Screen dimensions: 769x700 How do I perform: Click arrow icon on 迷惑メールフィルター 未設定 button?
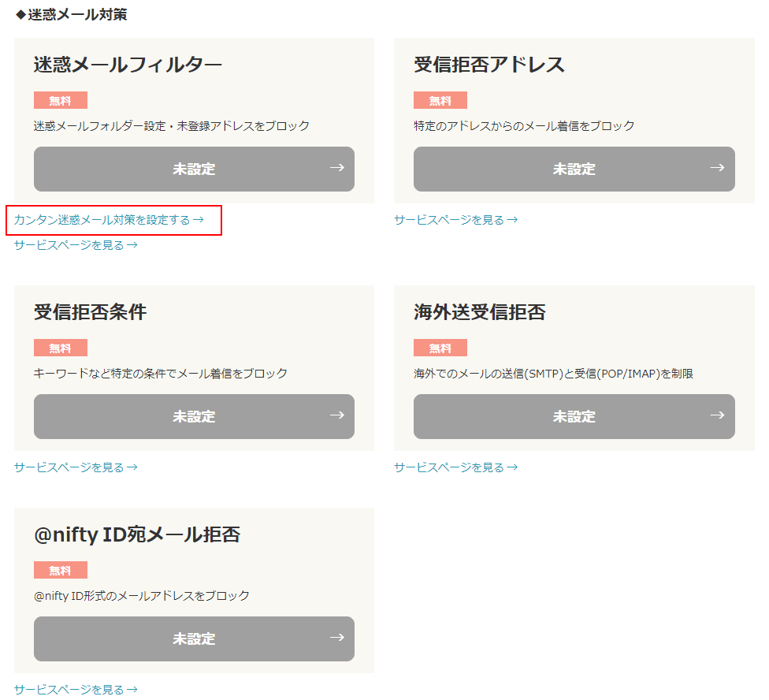(x=337, y=168)
